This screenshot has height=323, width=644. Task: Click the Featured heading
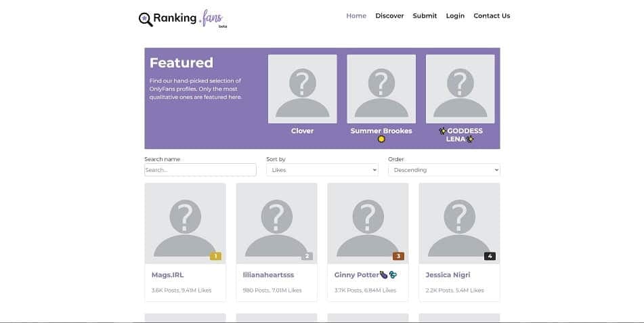tap(181, 63)
